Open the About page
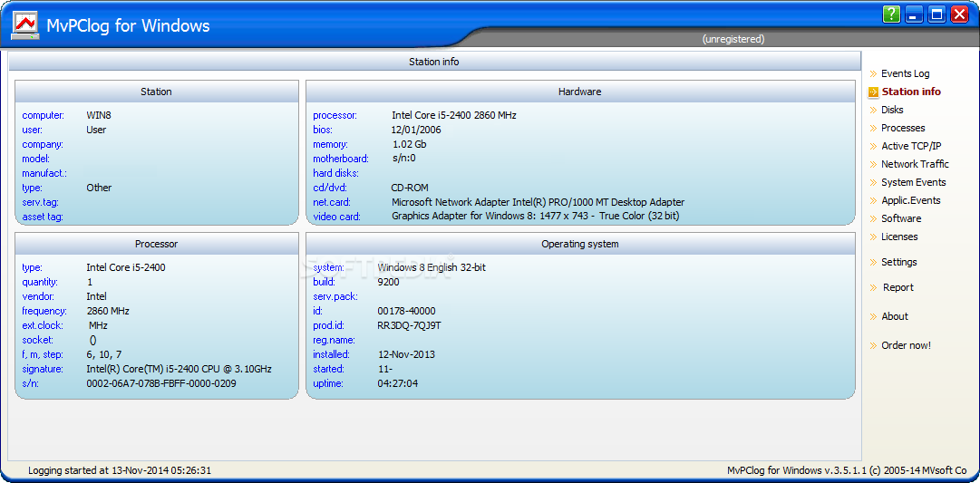980x483 pixels. 895,317
